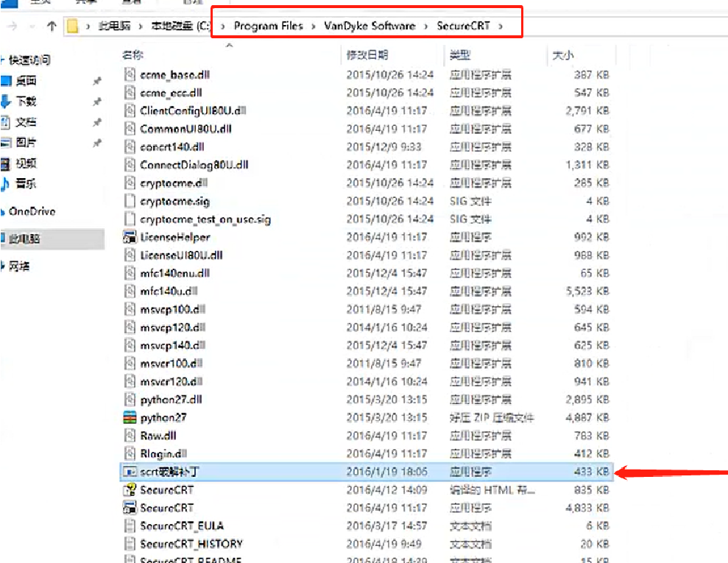
Task: Select the scrt破解补丁 application icon
Action: 130,472
